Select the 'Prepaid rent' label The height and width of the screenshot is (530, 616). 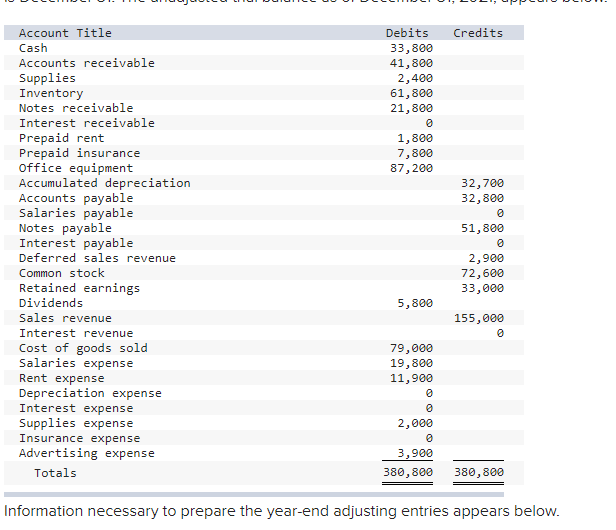[62, 138]
